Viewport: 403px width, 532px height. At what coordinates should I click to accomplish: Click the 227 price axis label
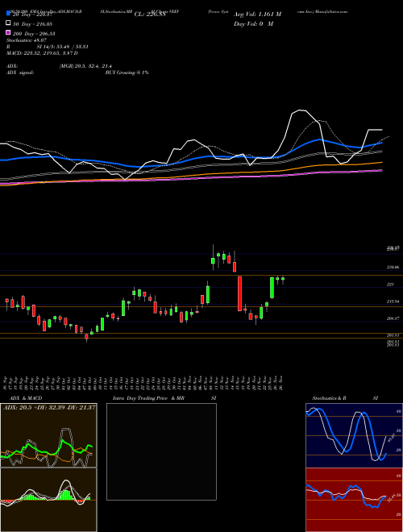coord(390,285)
